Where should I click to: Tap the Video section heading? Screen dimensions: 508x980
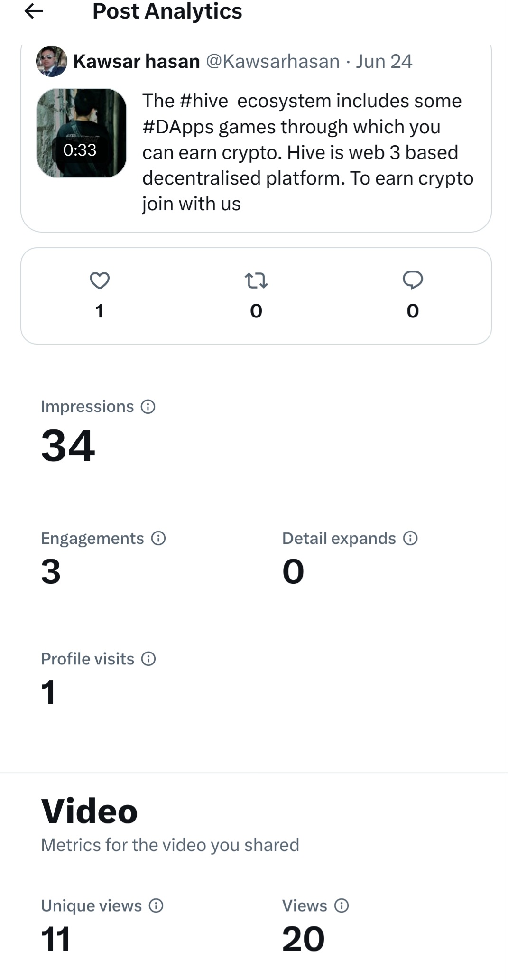(x=89, y=811)
